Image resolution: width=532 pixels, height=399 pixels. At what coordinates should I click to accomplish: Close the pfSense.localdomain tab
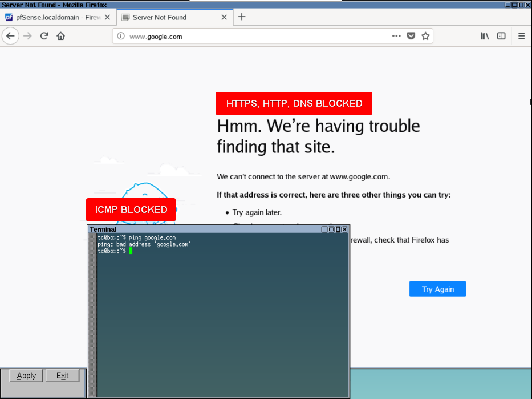click(x=107, y=17)
